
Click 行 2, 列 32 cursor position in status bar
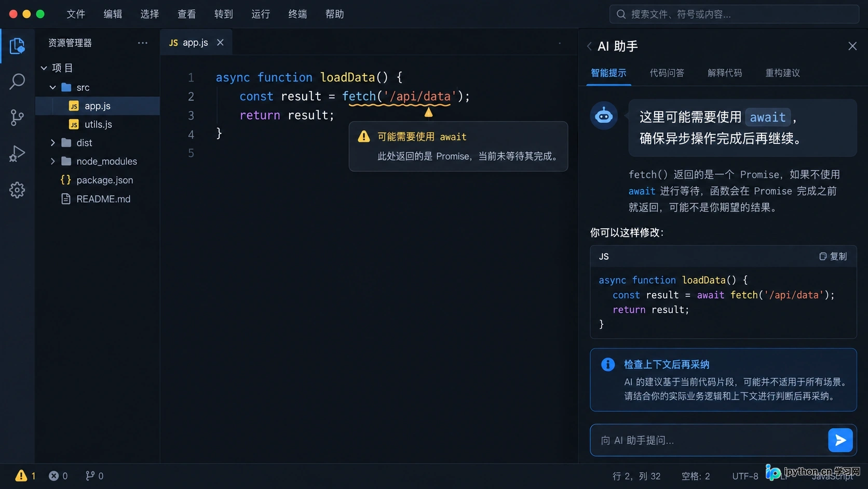(636, 476)
